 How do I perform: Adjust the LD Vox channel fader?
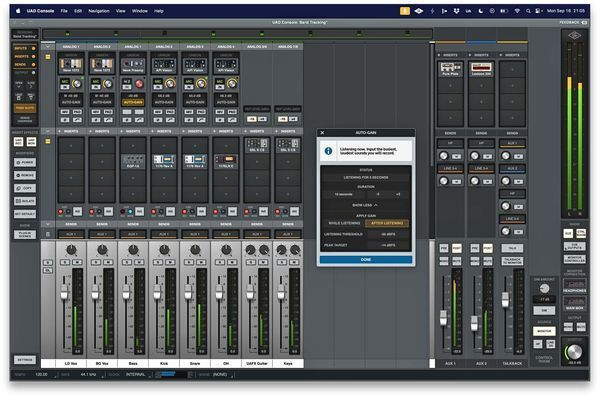[x=64, y=292]
